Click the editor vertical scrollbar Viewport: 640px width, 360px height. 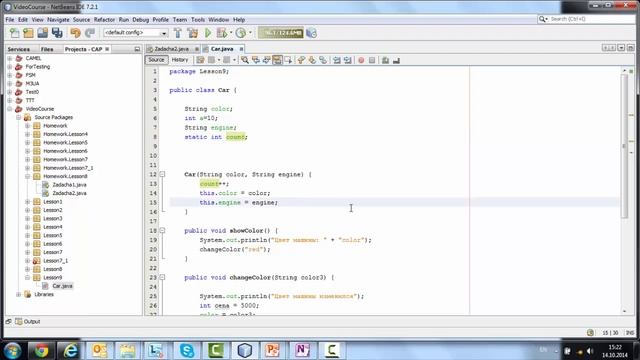click(624, 147)
